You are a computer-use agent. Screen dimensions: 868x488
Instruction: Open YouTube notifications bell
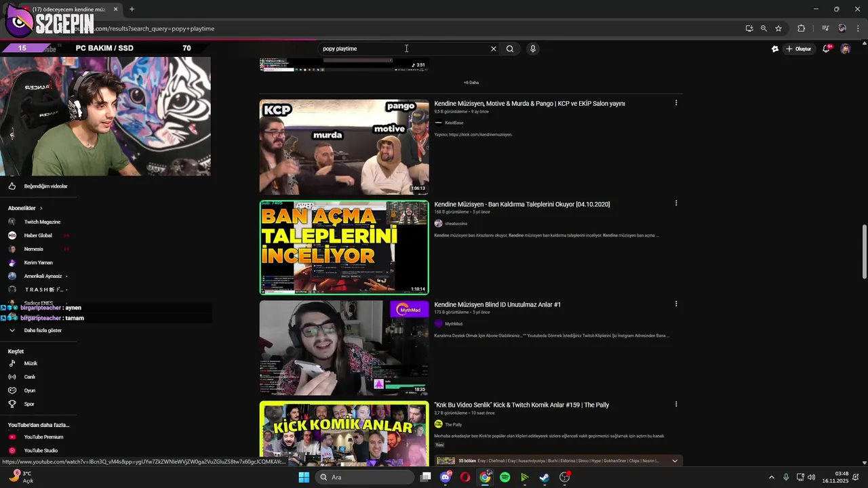tap(826, 49)
